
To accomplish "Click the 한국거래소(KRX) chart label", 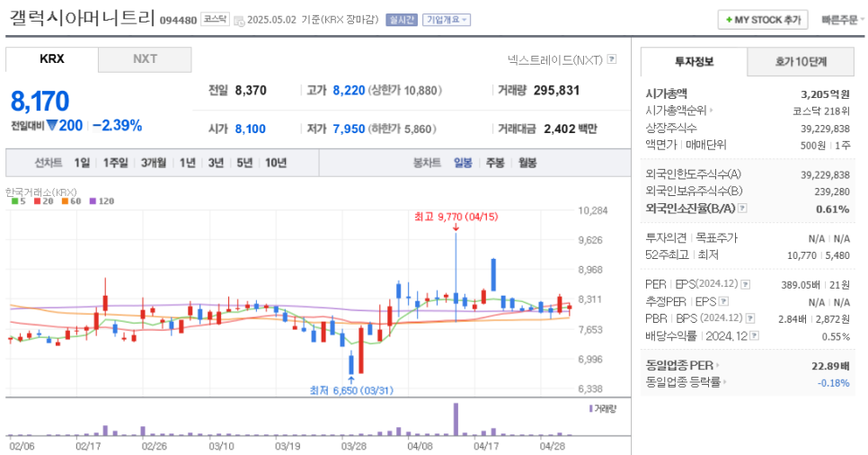I will 41,192.
